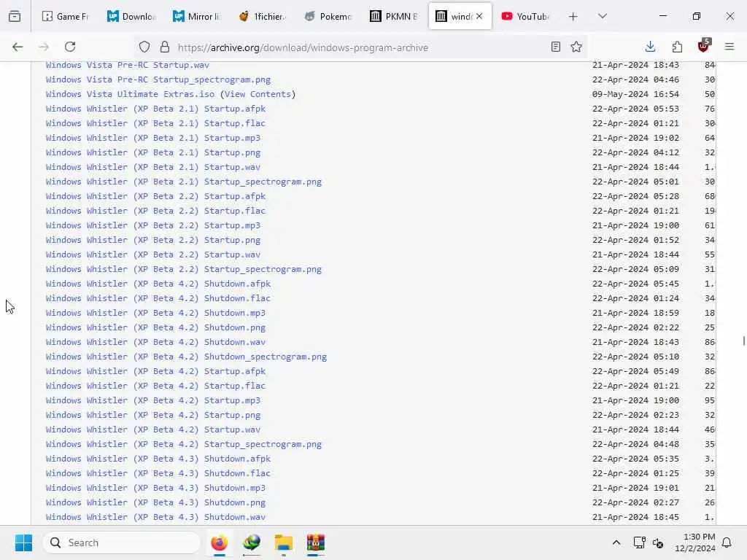Viewport: 747px width, 560px height.
Task: Open Whistler Beta 4.2 Shutdown.mp3
Action: pyautogui.click(x=155, y=313)
